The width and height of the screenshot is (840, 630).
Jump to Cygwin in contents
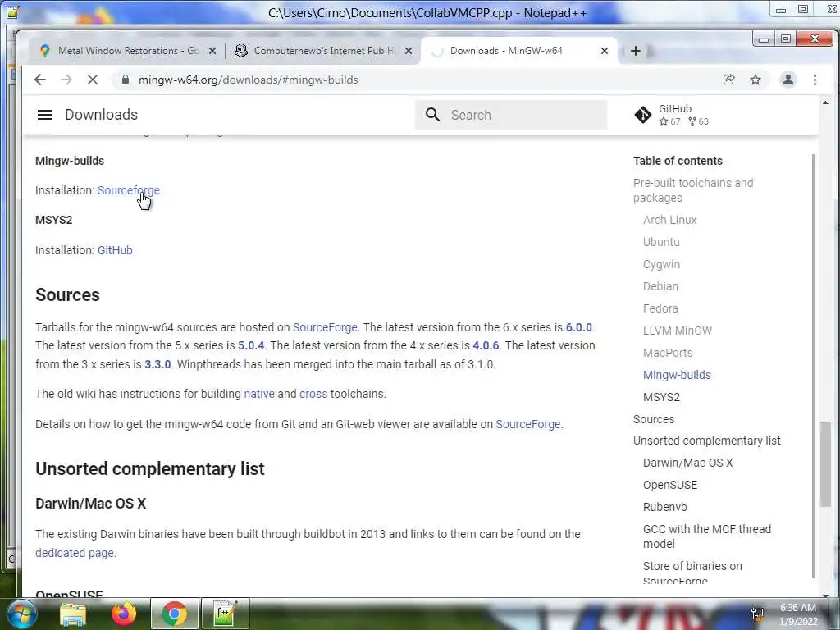[x=661, y=265]
